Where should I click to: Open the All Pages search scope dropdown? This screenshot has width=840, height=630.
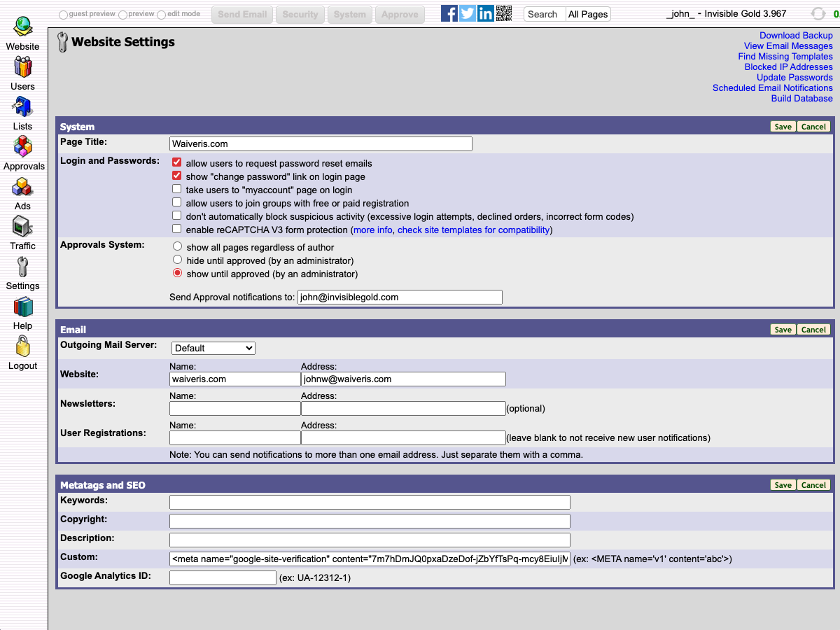click(588, 14)
